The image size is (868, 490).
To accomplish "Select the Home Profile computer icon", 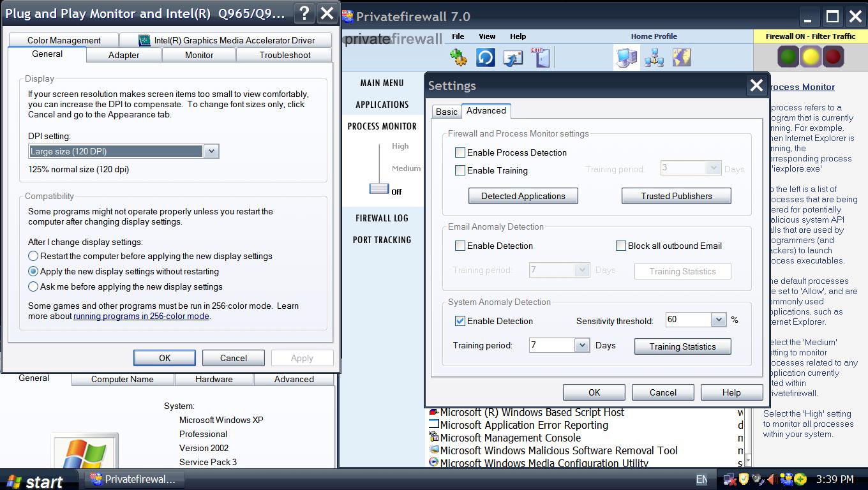I will 627,57.
